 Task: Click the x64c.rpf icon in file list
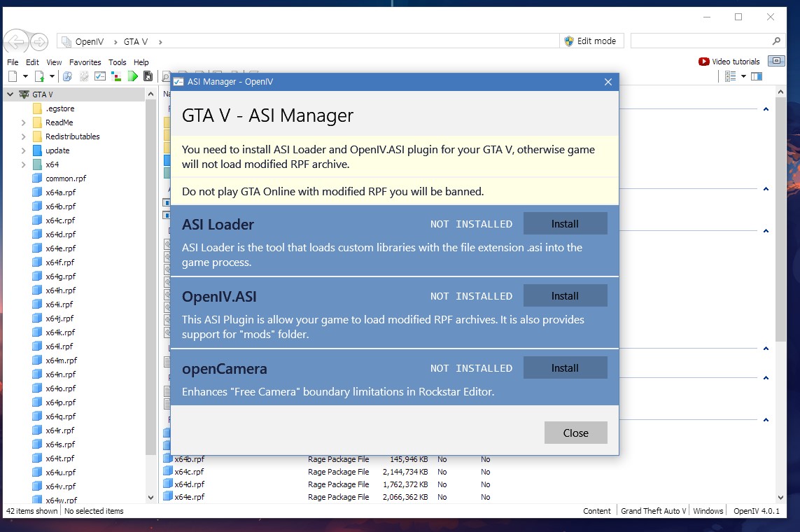click(168, 471)
